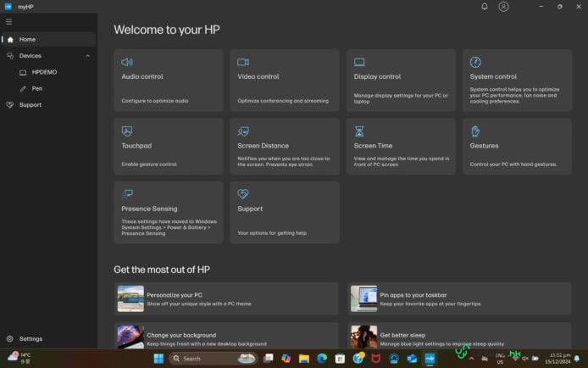Open the System control card
Viewport: 588px width, 368px height.
(x=517, y=81)
